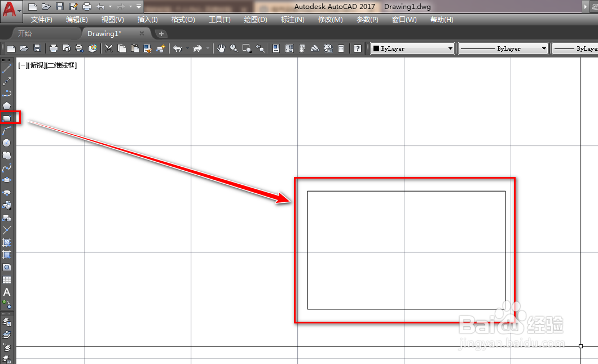Select the Ellipse Arc tool

click(x=6, y=193)
